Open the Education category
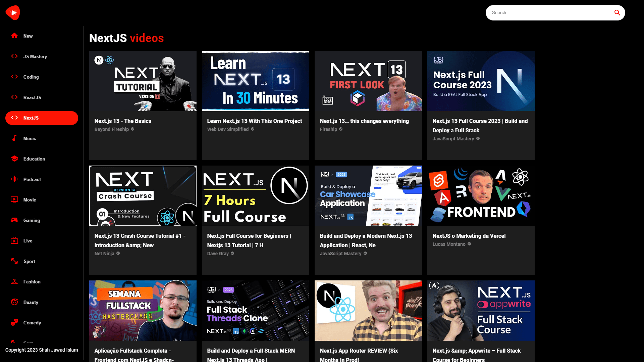 pos(42,159)
